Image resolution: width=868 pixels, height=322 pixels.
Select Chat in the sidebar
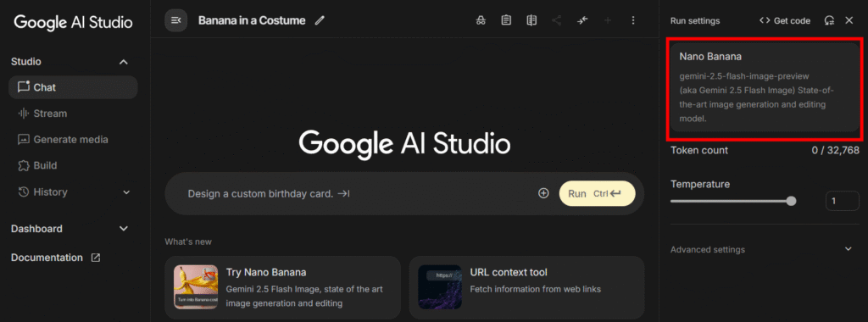point(73,87)
